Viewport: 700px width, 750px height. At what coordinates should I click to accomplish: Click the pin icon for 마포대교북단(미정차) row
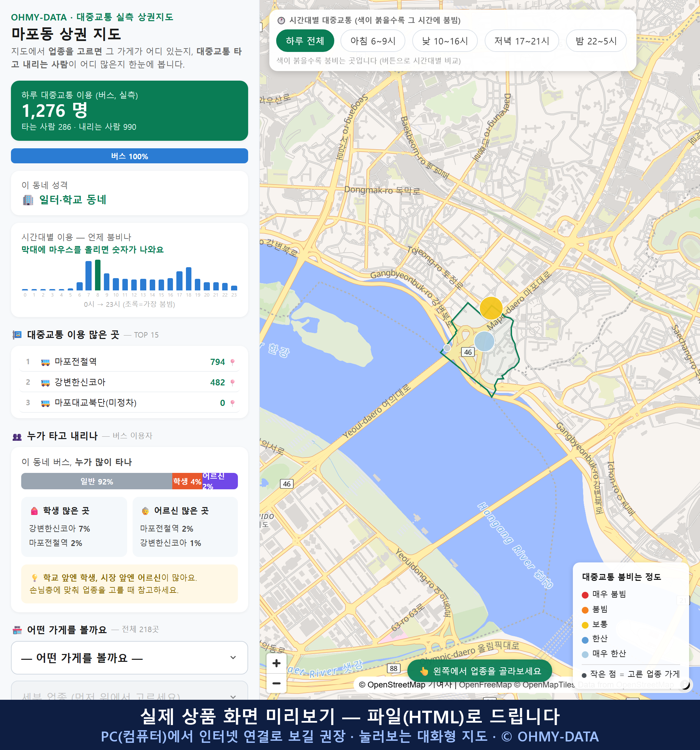click(x=232, y=403)
